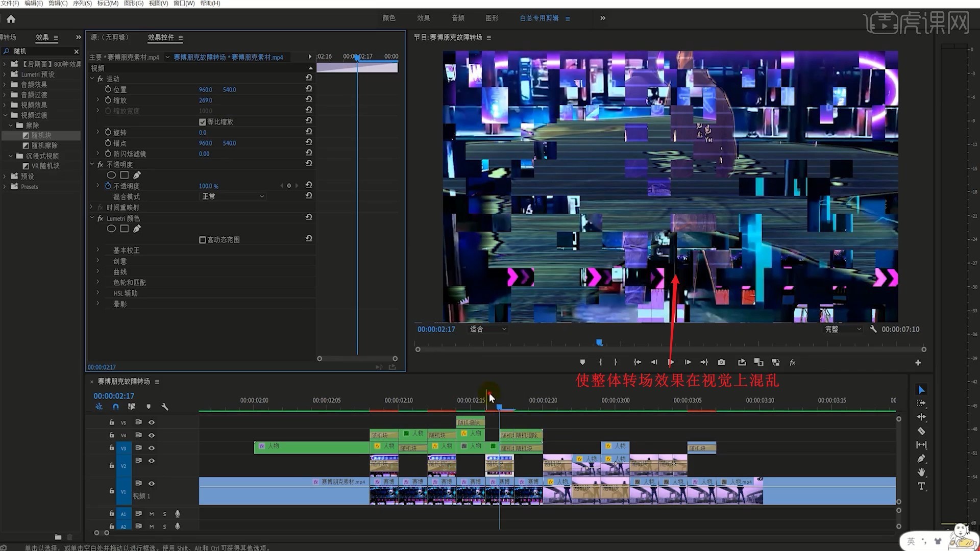The width and height of the screenshot is (980, 551).
Task: Switch to the Graphics workspace tab
Action: 492,18
